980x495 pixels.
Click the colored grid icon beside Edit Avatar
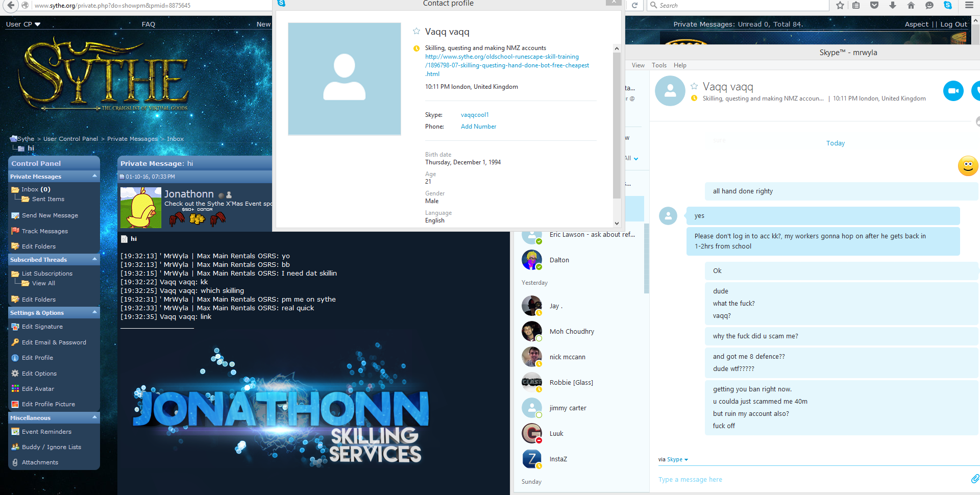click(x=15, y=389)
